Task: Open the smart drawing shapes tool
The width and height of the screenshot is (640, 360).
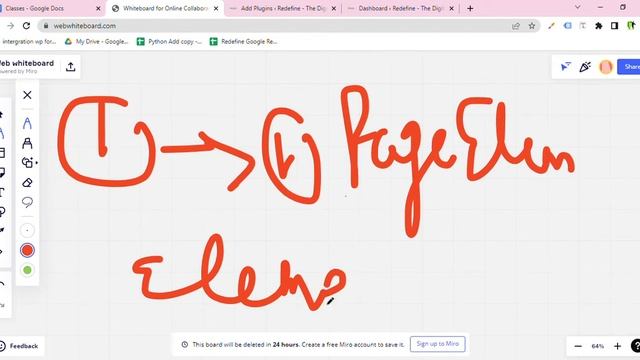Action: [x=29, y=162]
